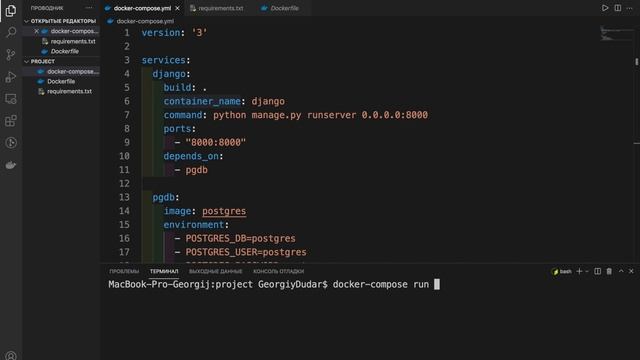Screen dimensions: 640x360
Task: Click the underlined postgres image link
Action: pos(224,211)
